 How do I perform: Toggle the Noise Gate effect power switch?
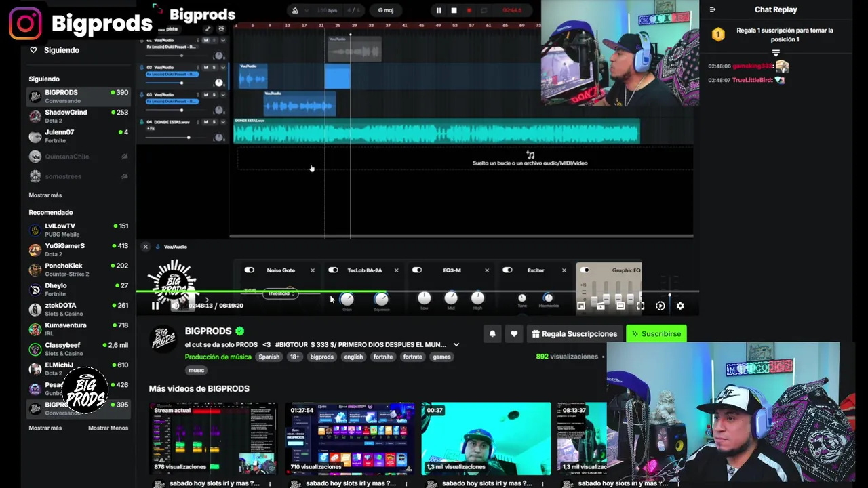(x=250, y=270)
